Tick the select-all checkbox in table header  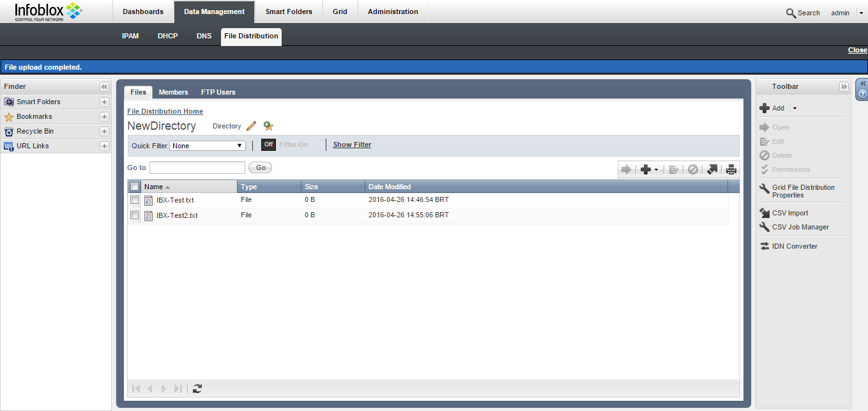tap(135, 187)
